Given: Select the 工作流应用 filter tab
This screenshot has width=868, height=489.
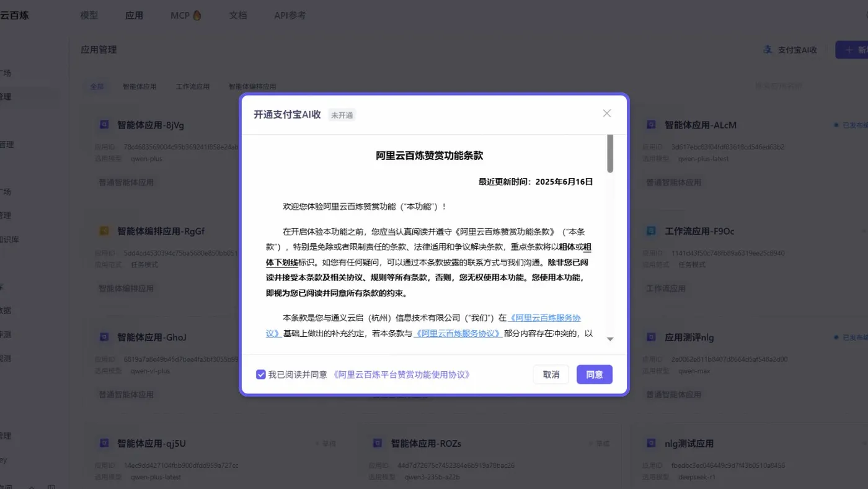Looking at the screenshot, I should point(193,86).
